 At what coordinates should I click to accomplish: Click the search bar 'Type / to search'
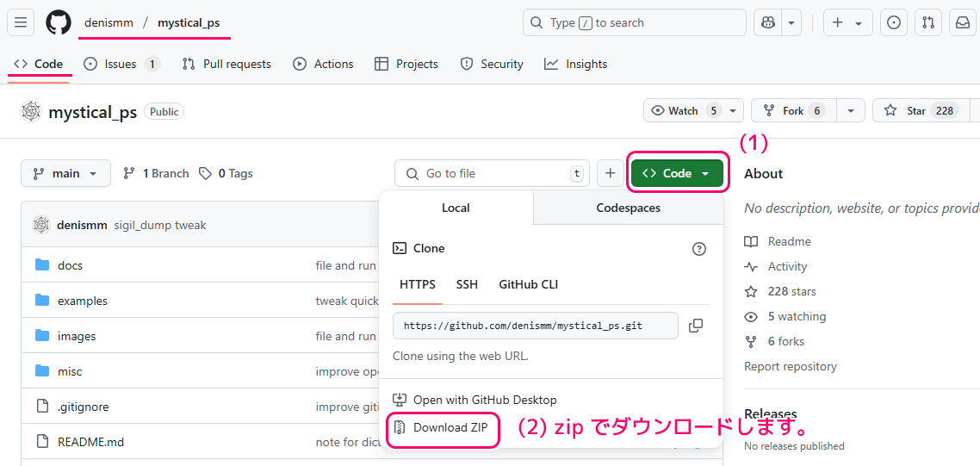635,22
